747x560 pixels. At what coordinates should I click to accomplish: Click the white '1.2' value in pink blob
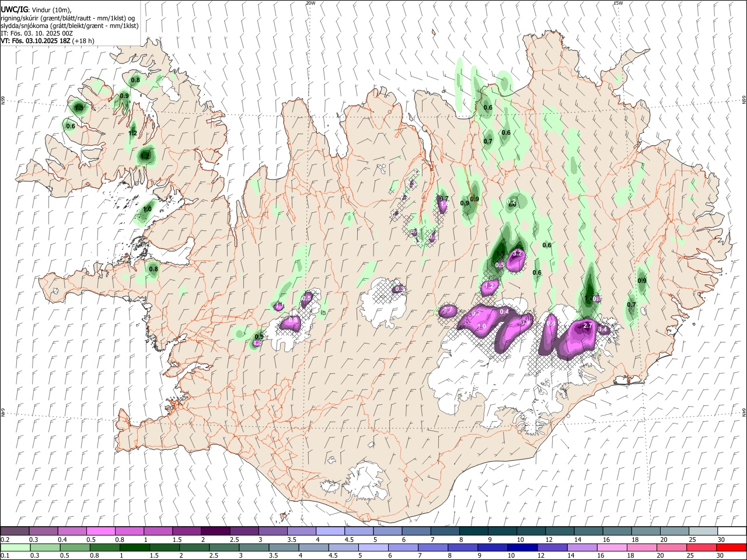pos(490,286)
